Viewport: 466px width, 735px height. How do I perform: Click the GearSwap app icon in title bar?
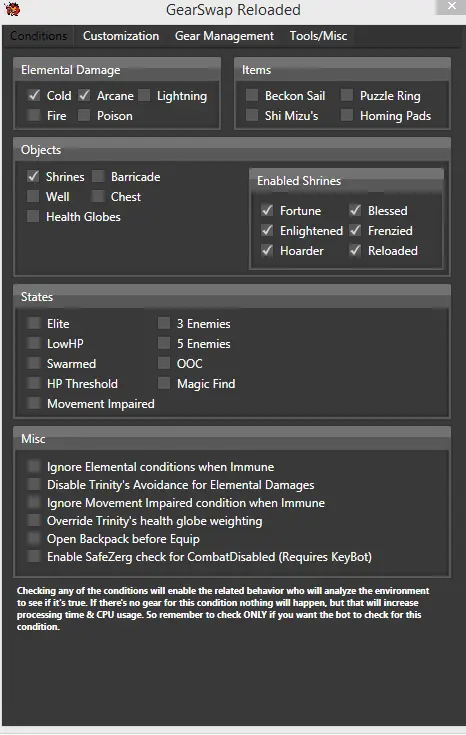click(x=12, y=8)
